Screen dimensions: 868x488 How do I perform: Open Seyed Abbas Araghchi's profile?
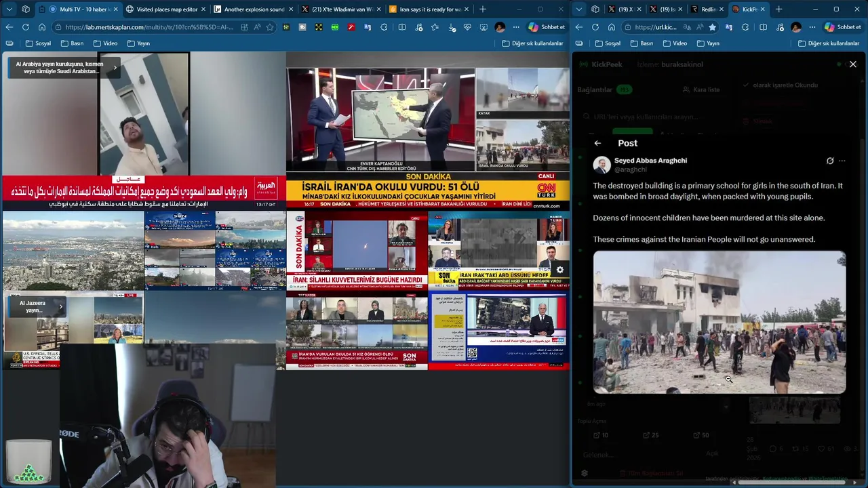[x=650, y=161]
